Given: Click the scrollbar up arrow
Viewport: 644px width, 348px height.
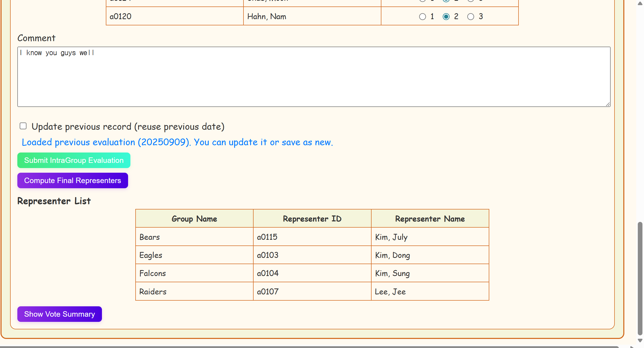Looking at the screenshot, I should [640, 3].
